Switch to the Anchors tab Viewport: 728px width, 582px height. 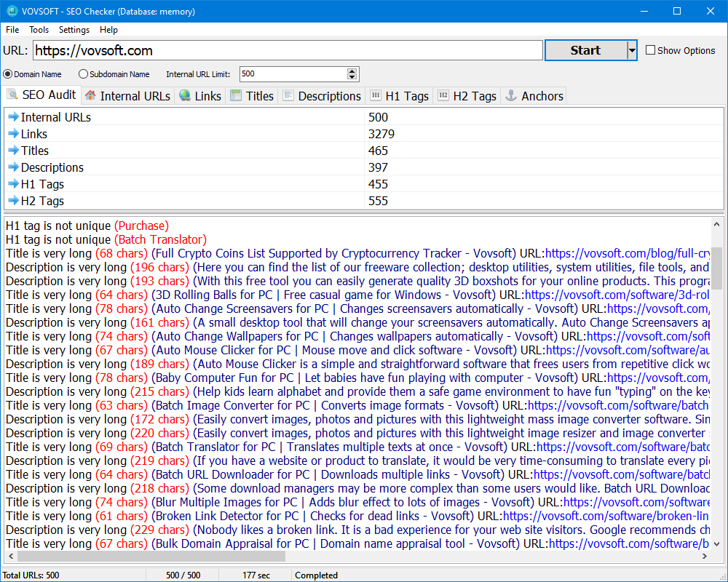pos(534,96)
